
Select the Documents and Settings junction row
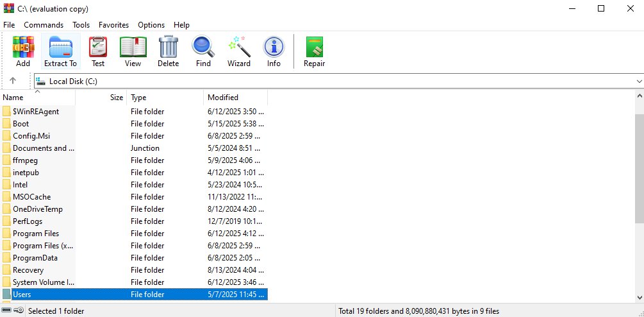pyautogui.click(x=134, y=148)
